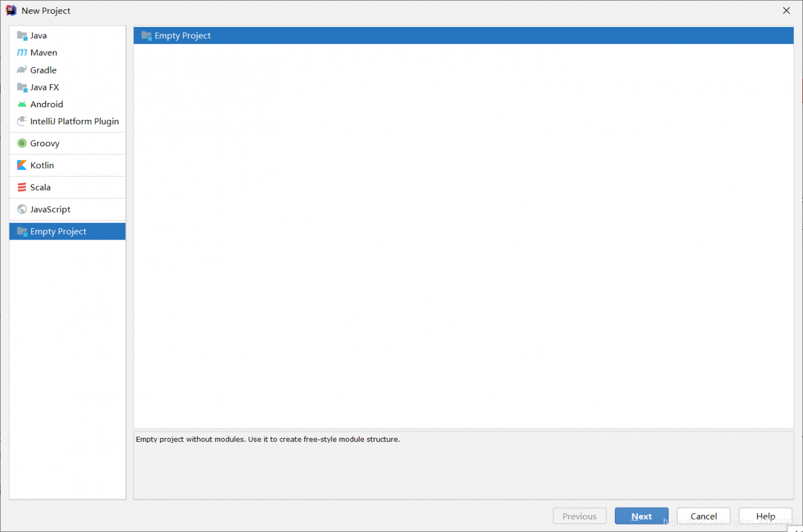Select the IntelliJ Platform Plugin label
The height and width of the screenshot is (532, 803).
coord(75,122)
